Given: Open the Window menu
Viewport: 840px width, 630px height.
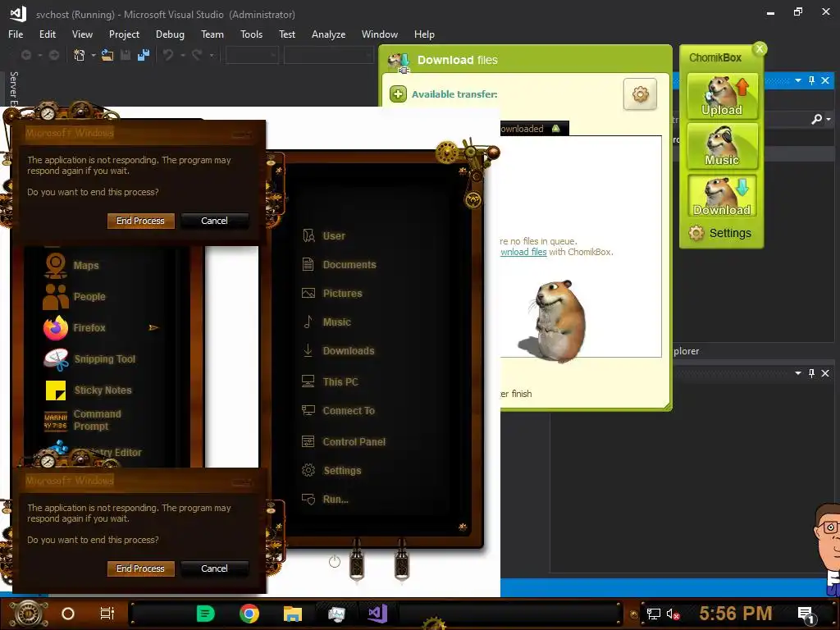Looking at the screenshot, I should [x=379, y=34].
